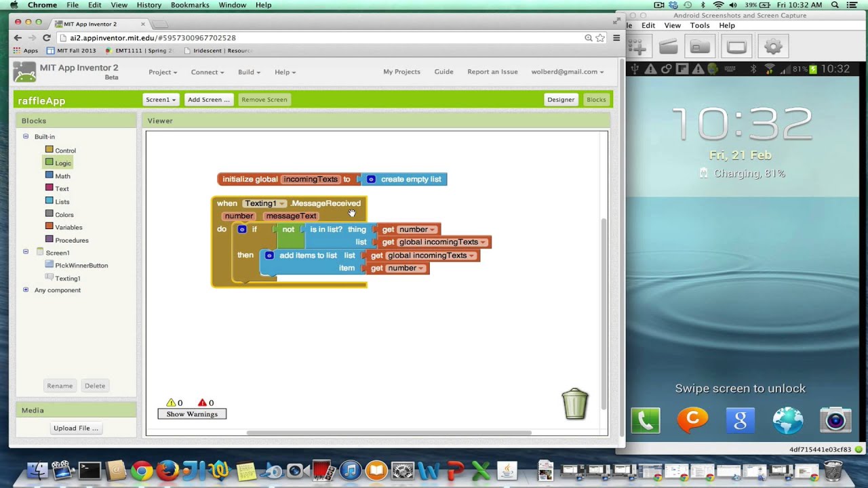Open the Edit menu in Android Screenshots window
Image resolution: width=868 pixels, height=488 pixels.
(648, 25)
